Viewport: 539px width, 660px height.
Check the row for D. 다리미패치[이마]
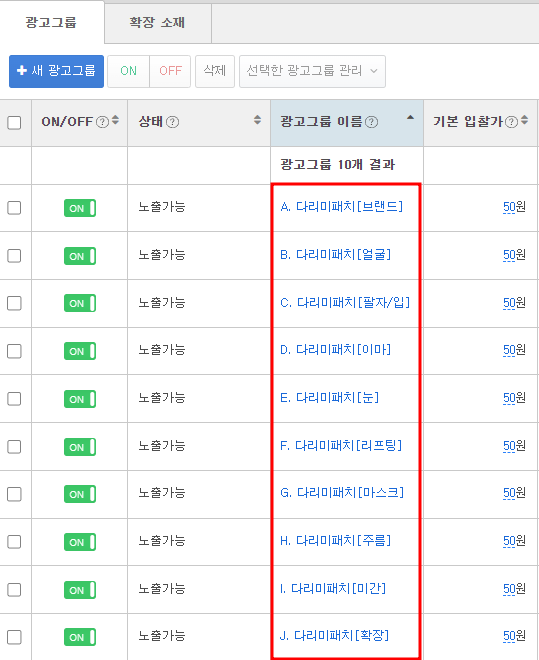(14, 351)
